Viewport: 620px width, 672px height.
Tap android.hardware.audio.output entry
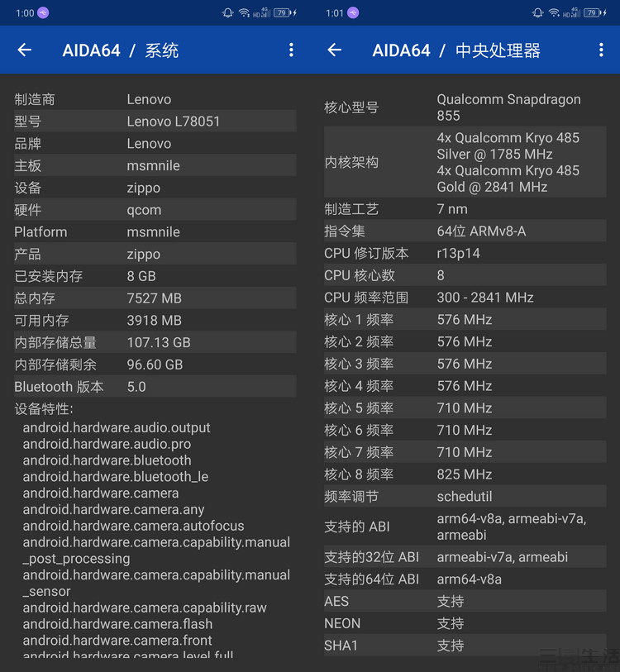pyautogui.click(x=117, y=427)
